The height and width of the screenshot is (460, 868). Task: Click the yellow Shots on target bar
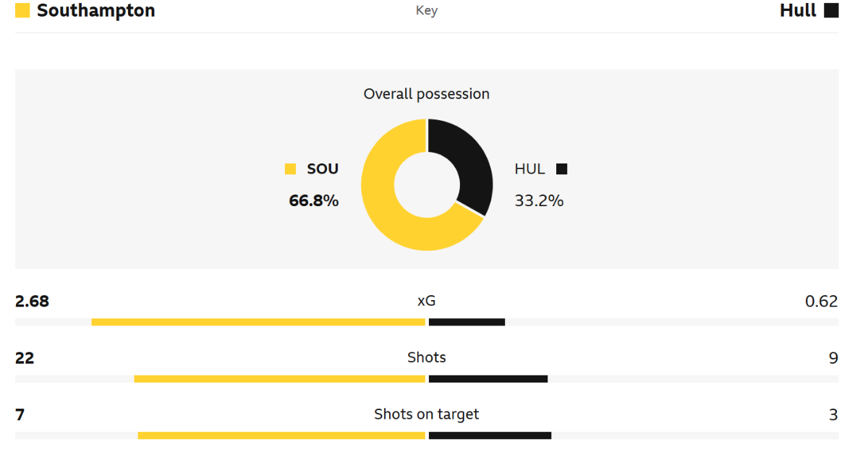pyautogui.click(x=281, y=435)
